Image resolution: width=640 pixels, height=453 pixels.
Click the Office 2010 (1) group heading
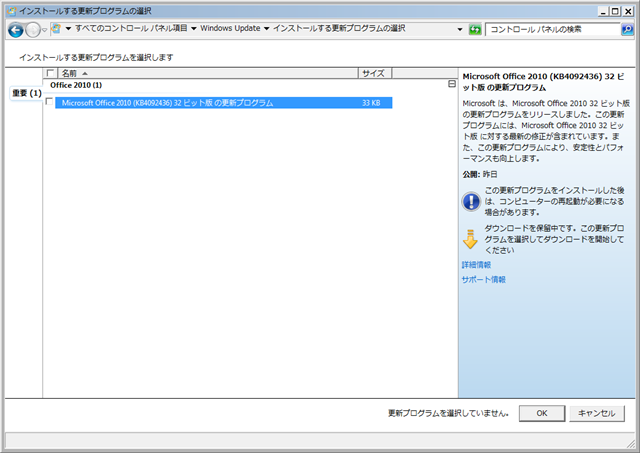coord(76,85)
